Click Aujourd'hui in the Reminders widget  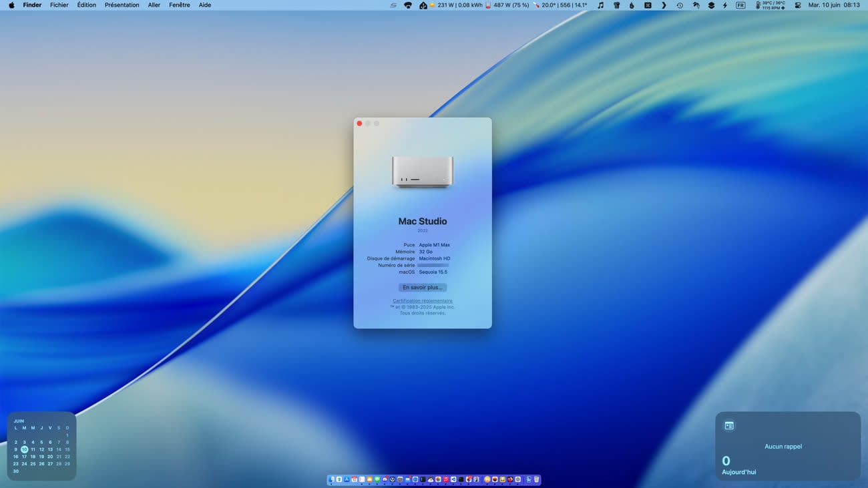pos(739,472)
